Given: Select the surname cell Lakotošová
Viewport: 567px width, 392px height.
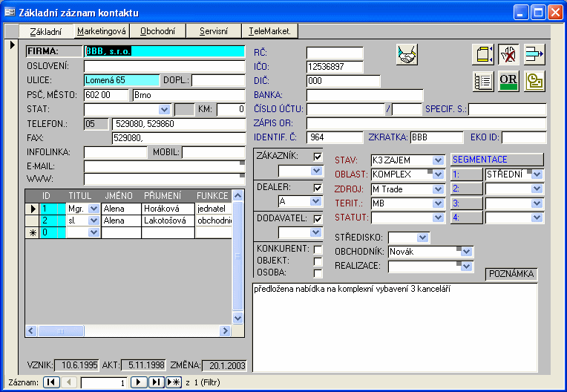Looking at the screenshot, I should coord(168,220).
